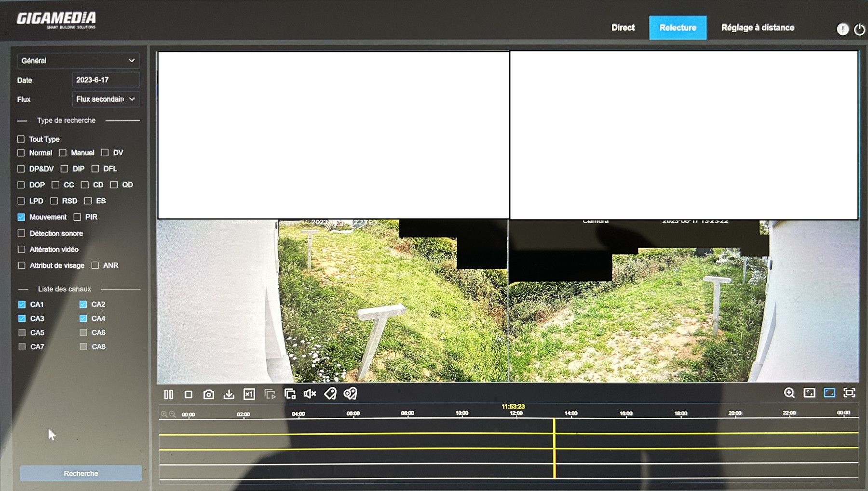The height and width of the screenshot is (491, 868).
Task: Click the stop playback square icon
Action: pos(189,394)
